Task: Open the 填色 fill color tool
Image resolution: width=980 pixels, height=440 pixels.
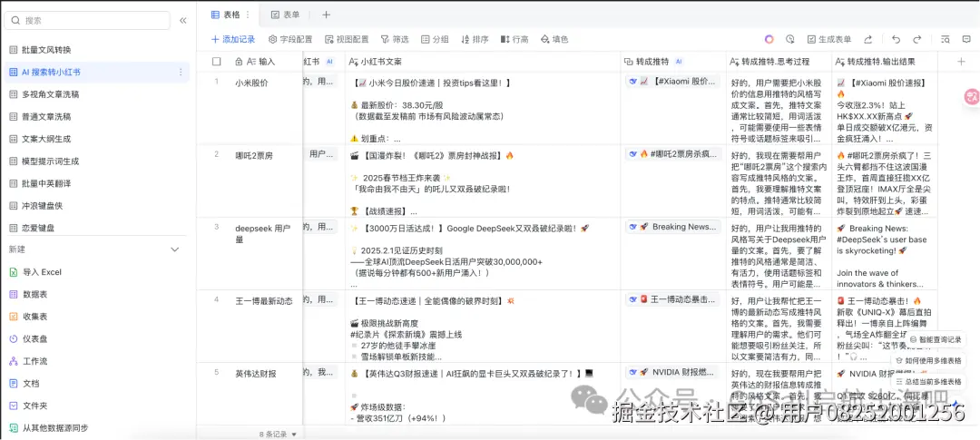Action: pyautogui.click(x=554, y=39)
